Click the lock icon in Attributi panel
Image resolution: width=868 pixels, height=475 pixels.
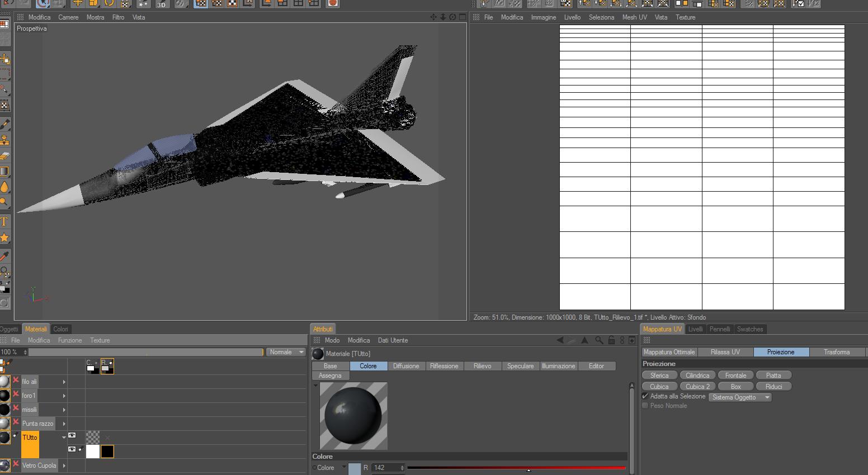tap(611, 340)
